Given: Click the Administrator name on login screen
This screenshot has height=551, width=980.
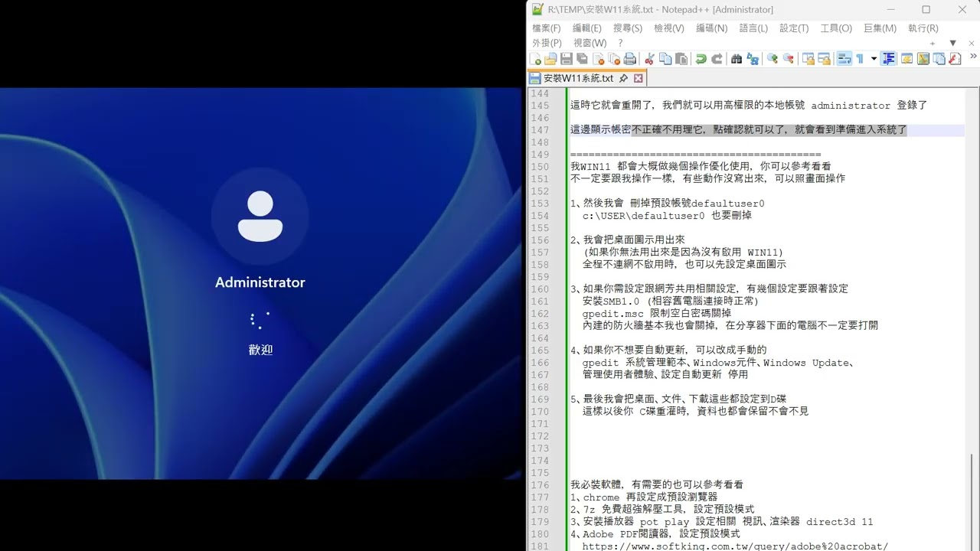Looking at the screenshot, I should tap(260, 282).
